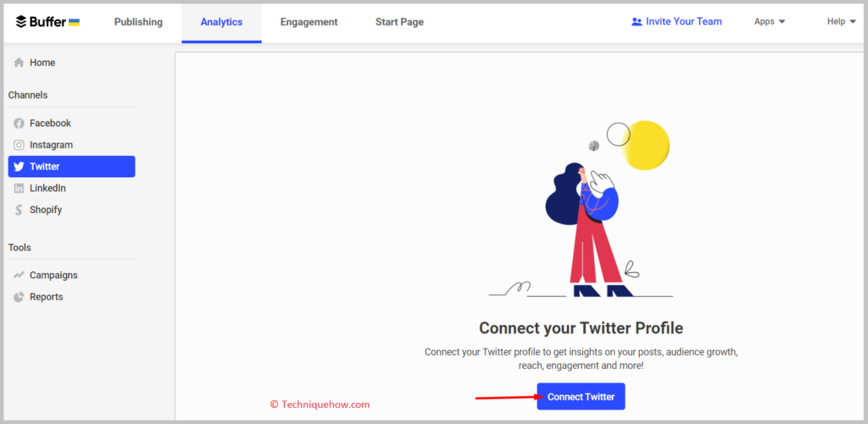Click the Facebook channel icon

pos(19,123)
